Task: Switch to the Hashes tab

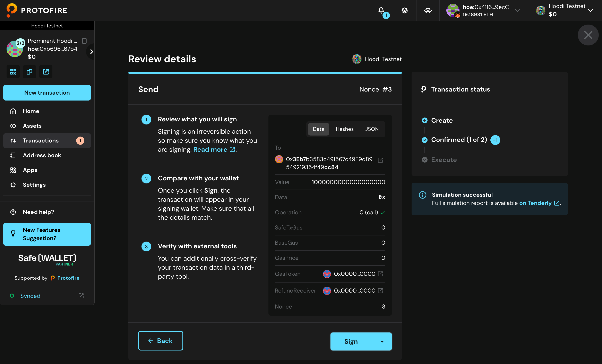Action: click(344, 129)
